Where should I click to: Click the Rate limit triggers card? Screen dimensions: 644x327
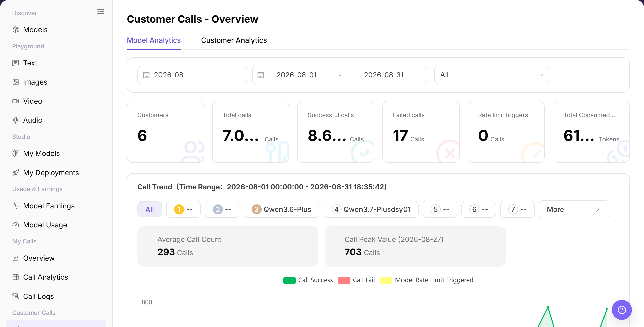(x=506, y=132)
